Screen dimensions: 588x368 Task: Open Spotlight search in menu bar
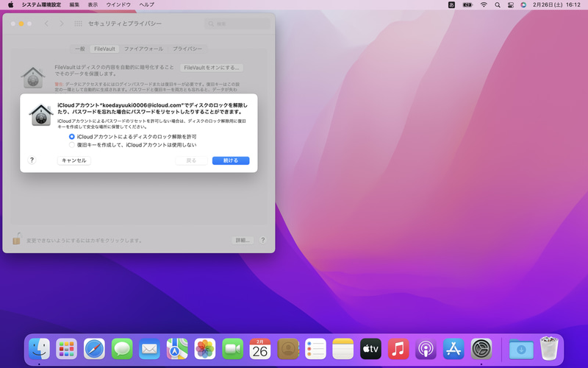point(498,5)
